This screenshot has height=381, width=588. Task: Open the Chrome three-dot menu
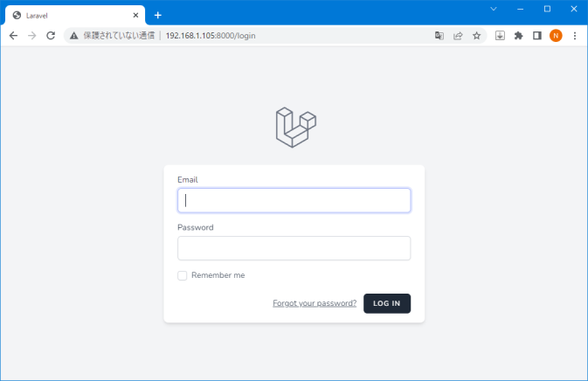575,36
